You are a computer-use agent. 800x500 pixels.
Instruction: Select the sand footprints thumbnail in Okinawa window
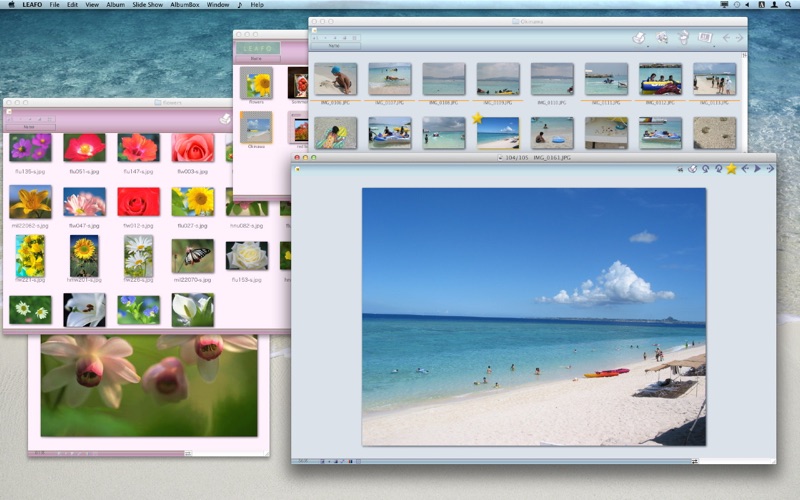click(x=714, y=133)
